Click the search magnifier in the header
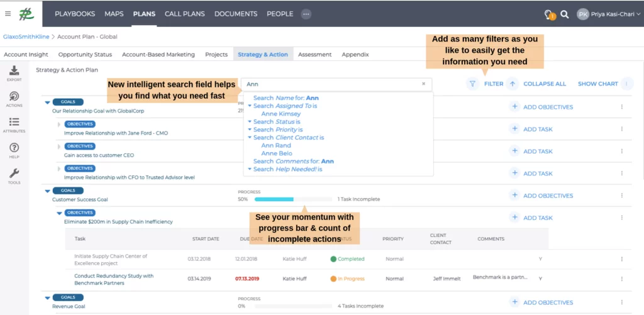The image size is (644, 315). tap(565, 14)
